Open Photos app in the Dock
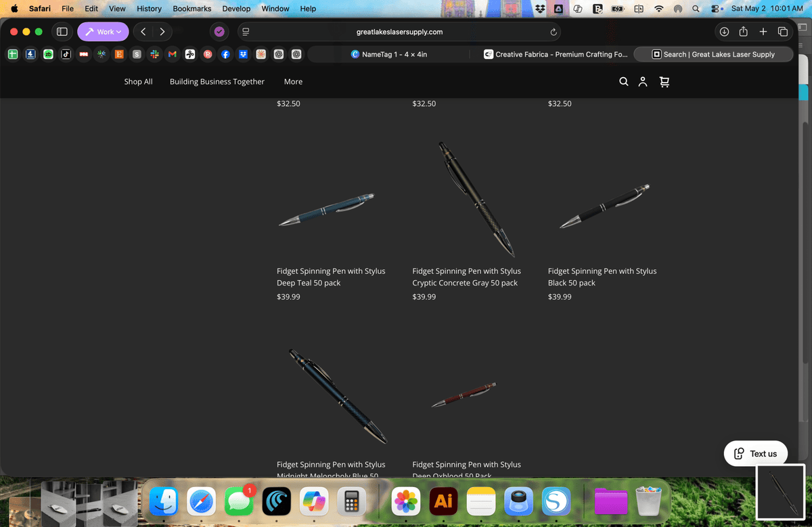 pyautogui.click(x=406, y=502)
